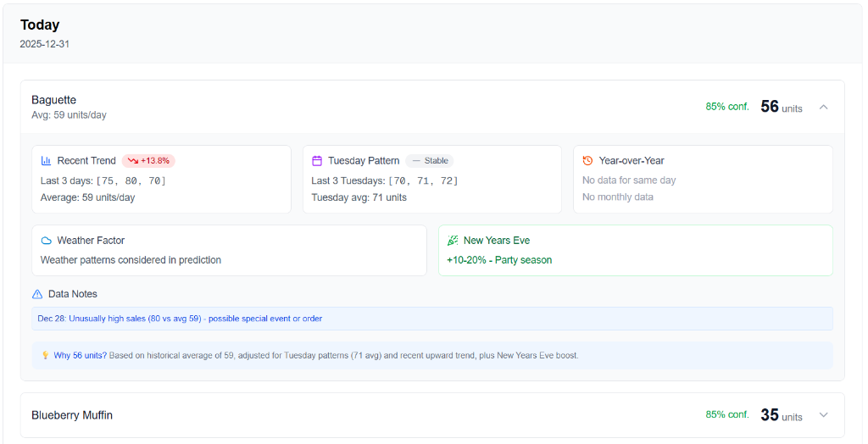Image resolution: width=868 pixels, height=444 pixels.
Task: Click the Recent Trend bar chart icon
Action: (x=47, y=161)
